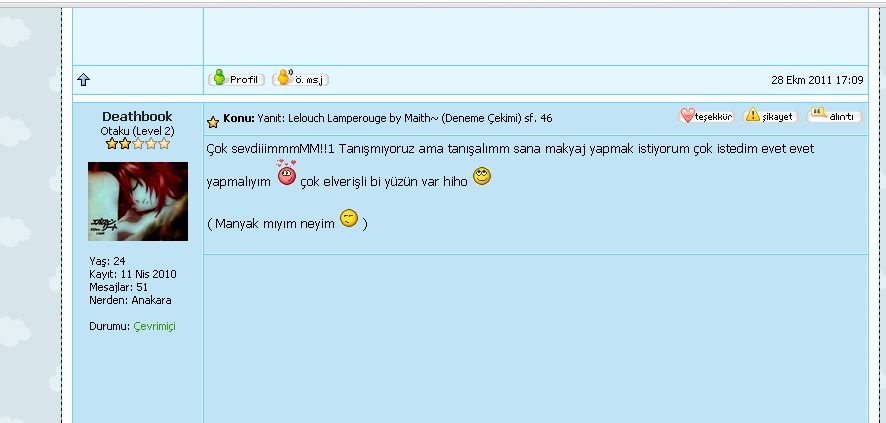
Task: Click the 'Çok sevdiiimmmMM!!1' message text
Action: pos(271,149)
